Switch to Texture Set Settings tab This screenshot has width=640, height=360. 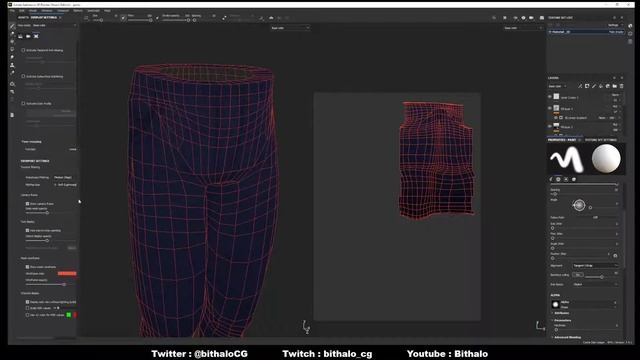pos(601,140)
